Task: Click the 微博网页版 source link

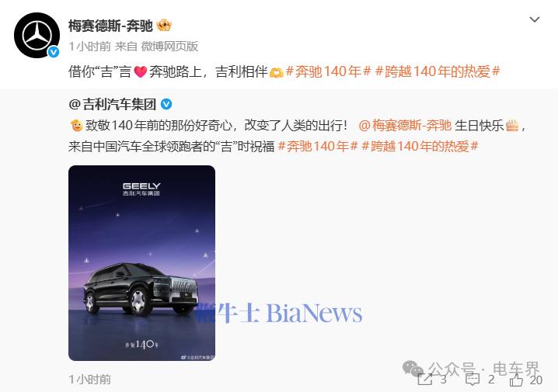Action: (169, 47)
